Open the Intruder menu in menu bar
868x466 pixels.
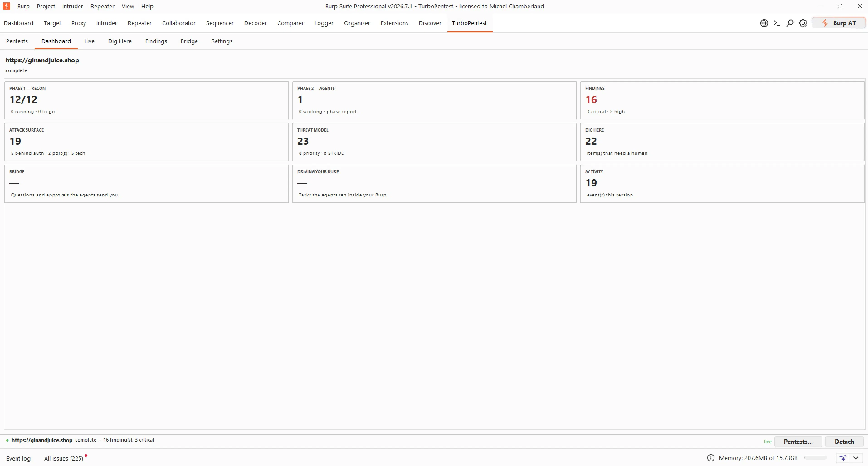[x=72, y=6]
